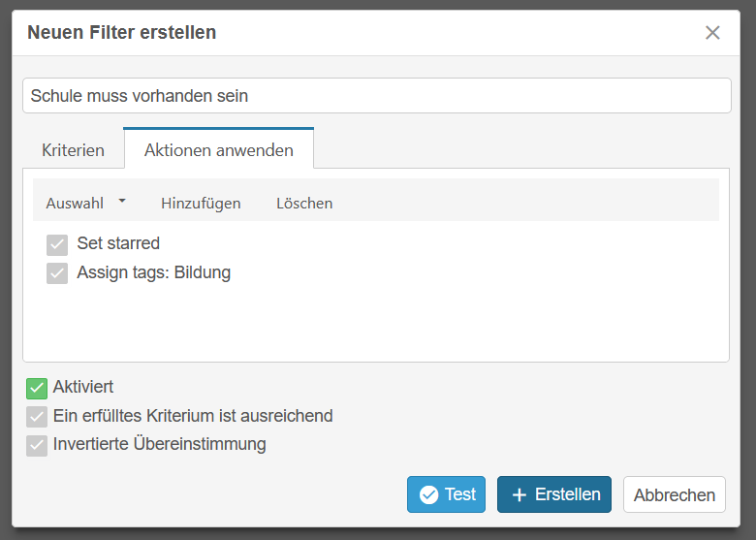Click the plus icon on Erstellen button
756x540 pixels.
519,494
